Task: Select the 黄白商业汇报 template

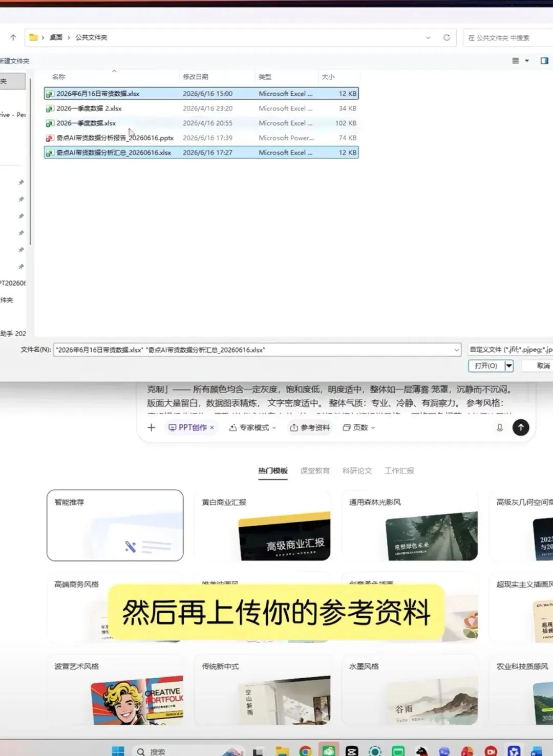Action: tap(262, 525)
